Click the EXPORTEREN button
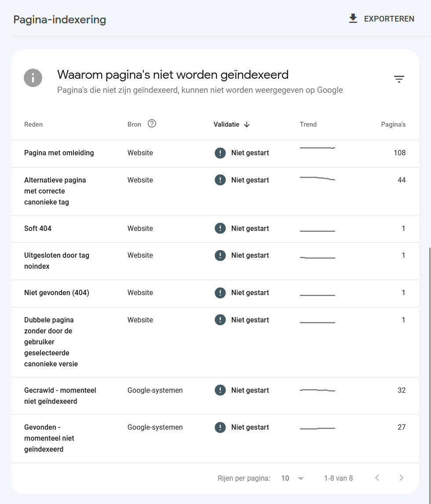The height and width of the screenshot is (504, 431). [381, 18]
